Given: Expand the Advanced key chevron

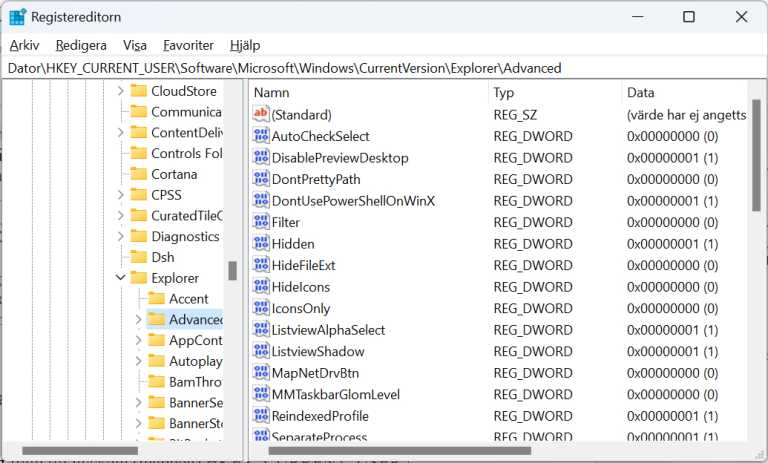Looking at the screenshot, I should [138, 320].
